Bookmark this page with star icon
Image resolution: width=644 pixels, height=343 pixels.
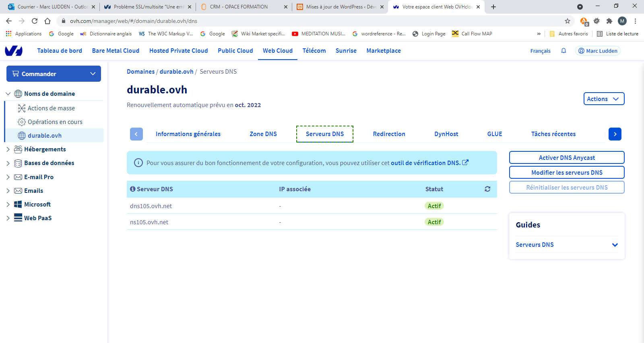coord(568,21)
